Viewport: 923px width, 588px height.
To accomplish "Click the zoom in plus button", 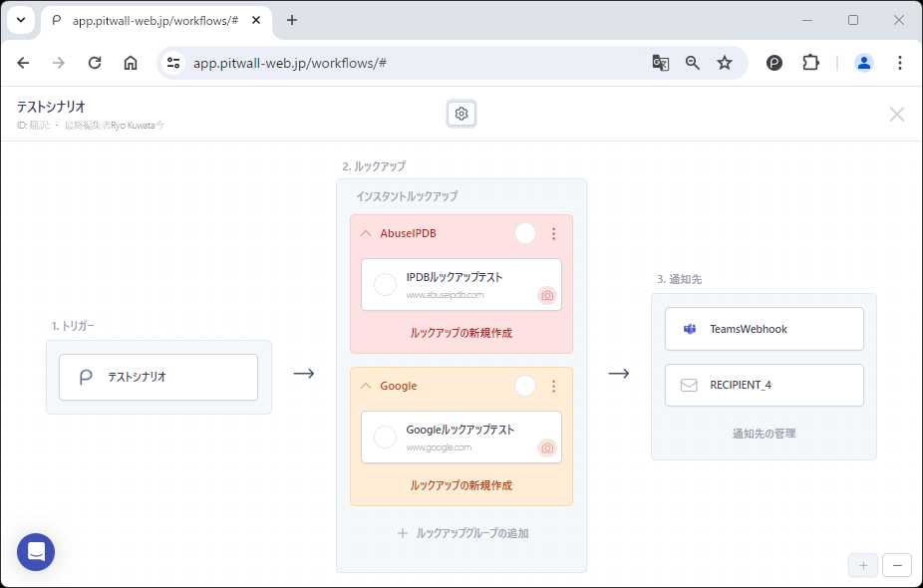I will [863, 565].
